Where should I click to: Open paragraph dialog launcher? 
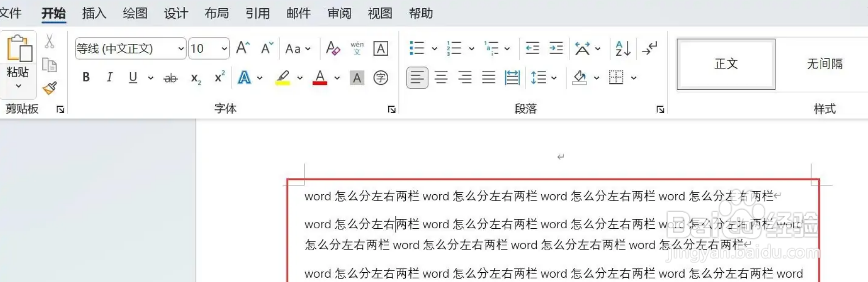[660, 109]
